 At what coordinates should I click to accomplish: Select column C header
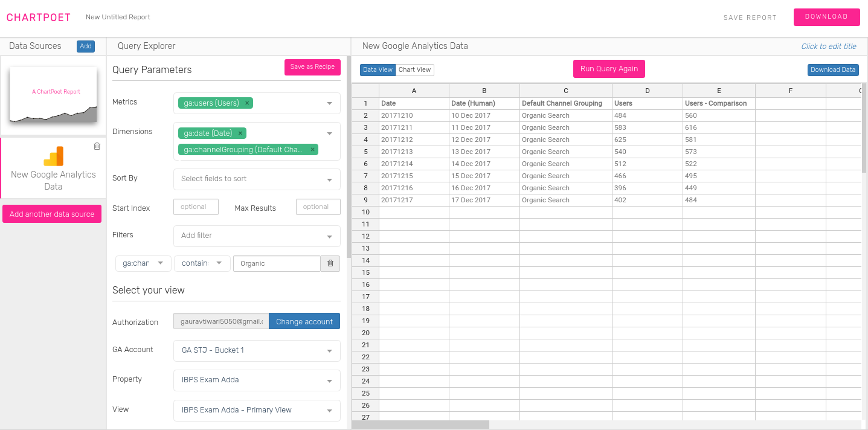pyautogui.click(x=566, y=91)
